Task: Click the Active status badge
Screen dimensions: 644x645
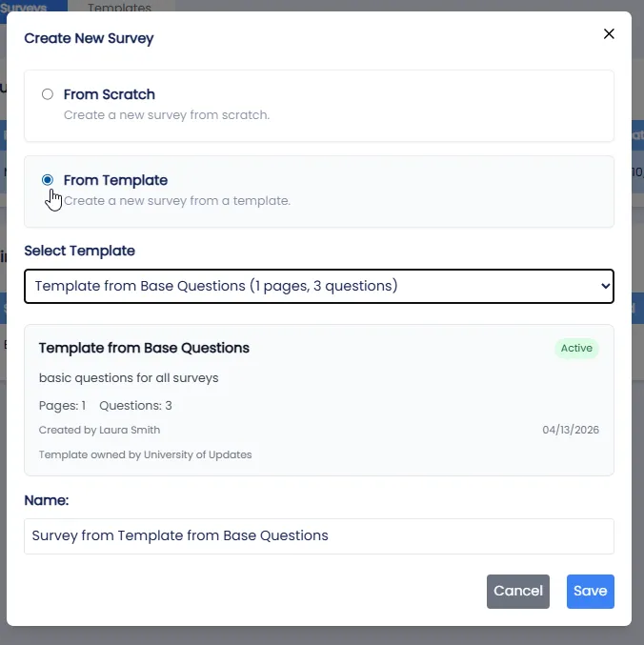Action: click(x=576, y=348)
